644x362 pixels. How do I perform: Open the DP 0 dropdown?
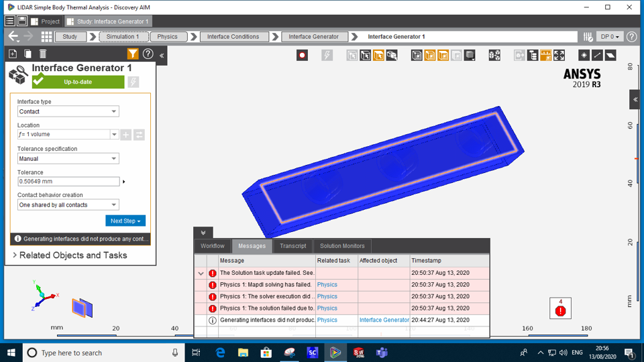click(x=610, y=36)
